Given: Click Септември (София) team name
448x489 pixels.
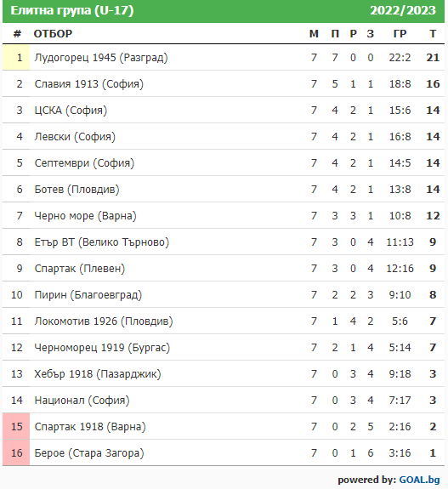Looking at the screenshot, I should [x=84, y=163].
